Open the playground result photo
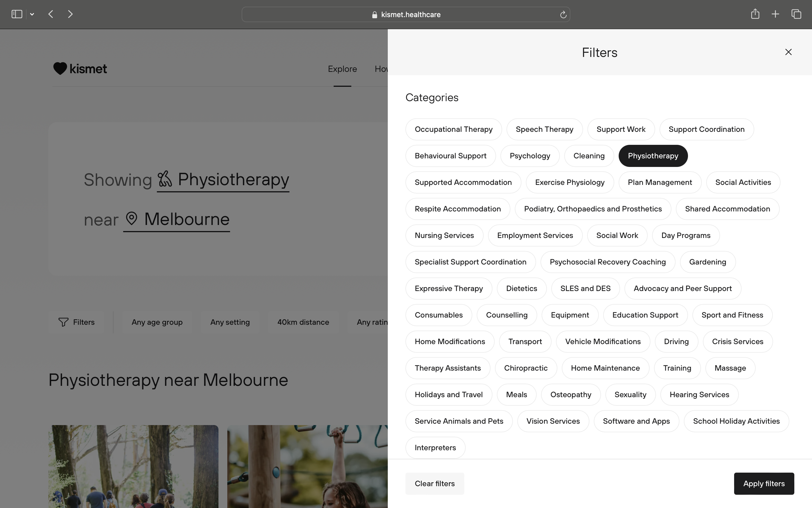This screenshot has width=812, height=508. pos(307,466)
